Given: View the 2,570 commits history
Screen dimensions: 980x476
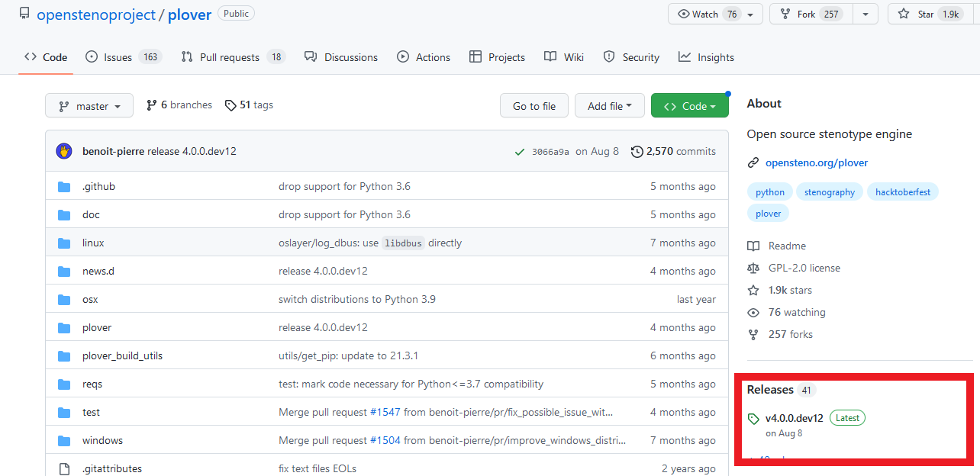Looking at the screenshot, I should 673,151.
